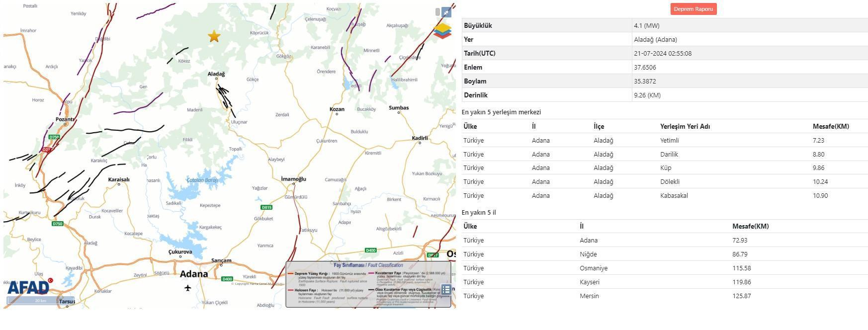The image size is (868, 330).
Task: Click the fullscreen map toggle icon
Action: (x=446, y=12)
